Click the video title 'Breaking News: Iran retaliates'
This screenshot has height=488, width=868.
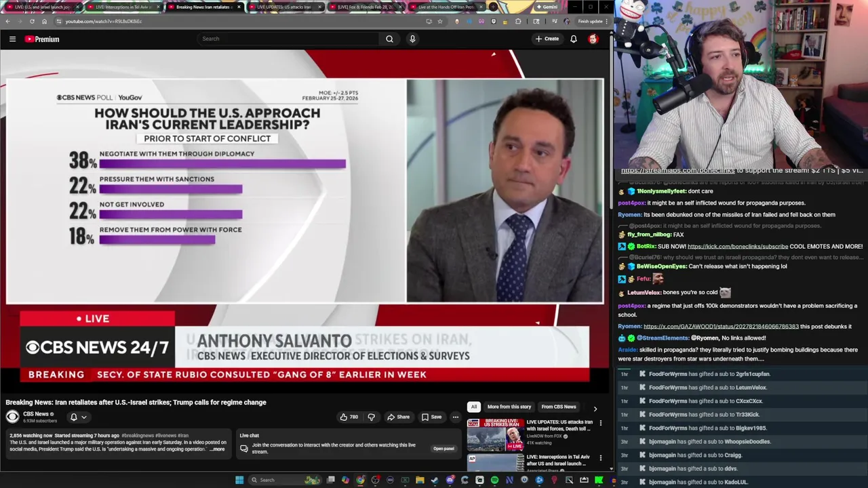click(x=136, y=402)
